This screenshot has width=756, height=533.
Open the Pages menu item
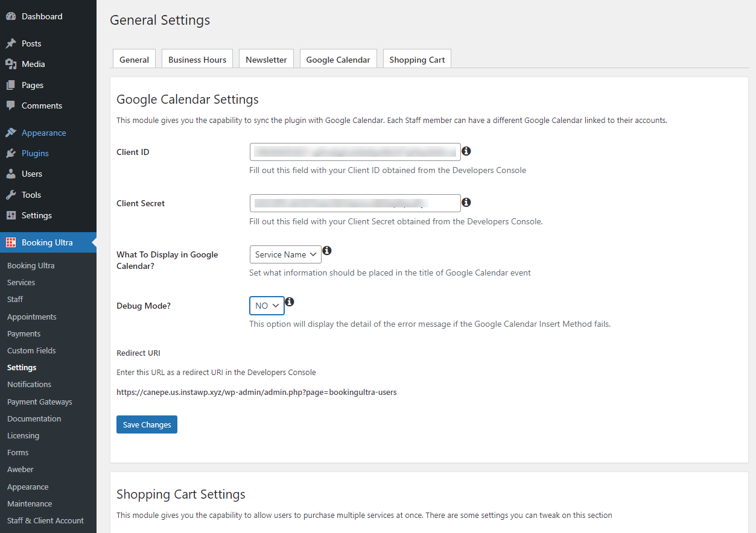48,85
